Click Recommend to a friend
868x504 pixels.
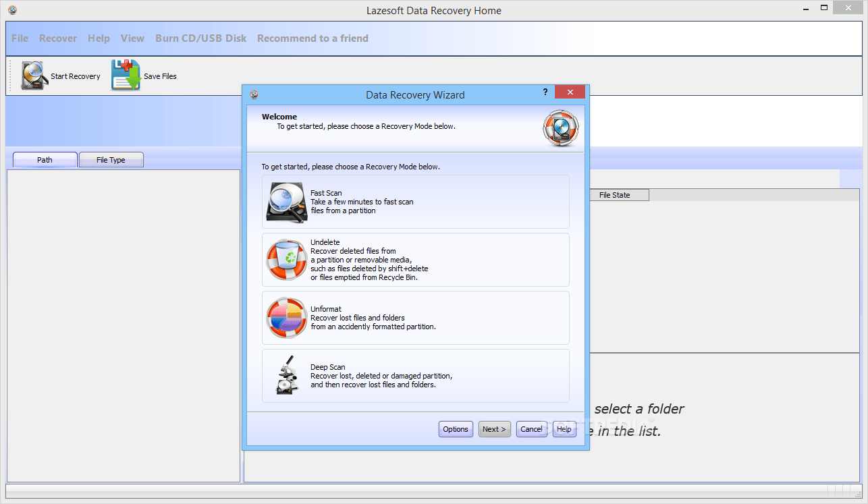(313, 38)
